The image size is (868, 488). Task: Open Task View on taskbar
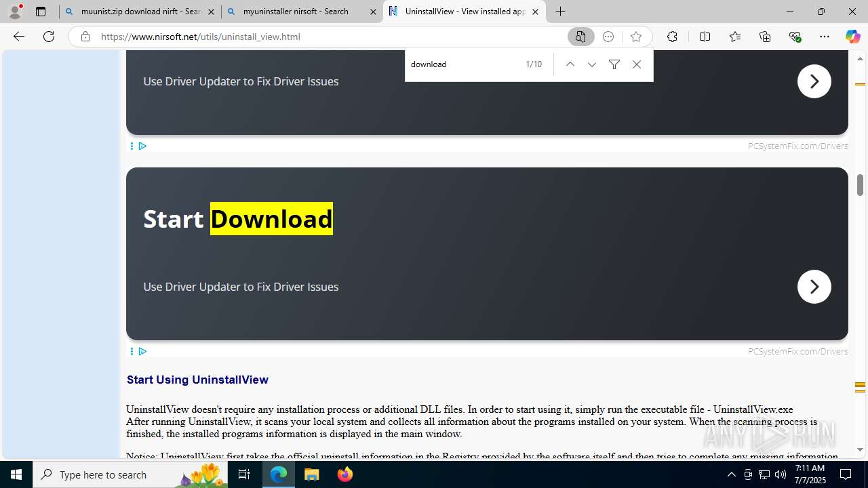[x=244, y=474]
